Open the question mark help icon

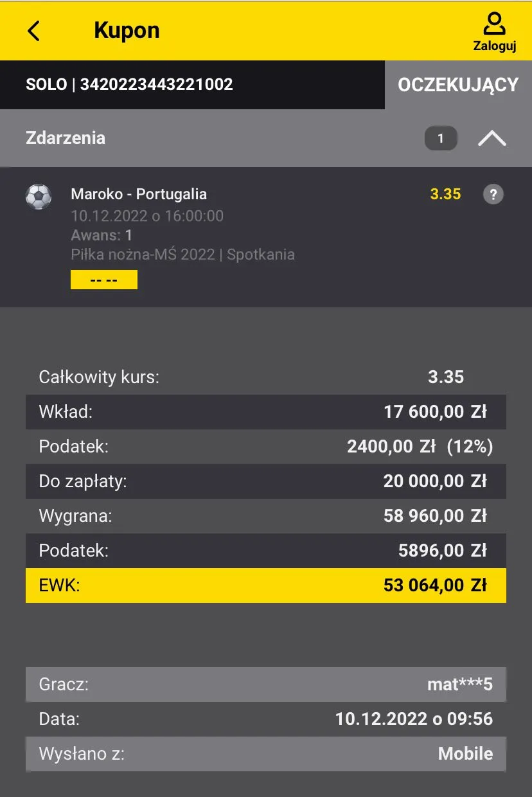pos(493,195)
